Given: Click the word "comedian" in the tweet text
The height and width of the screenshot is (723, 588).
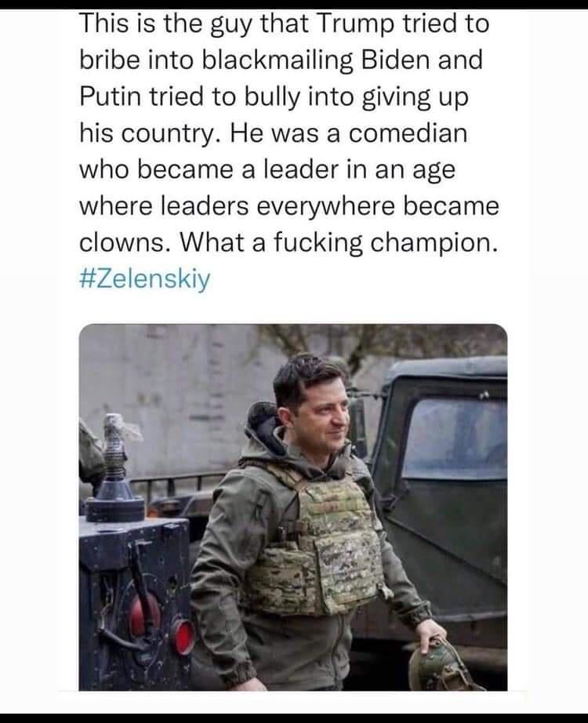Looking at the screenshot, I should pos(408,133).
